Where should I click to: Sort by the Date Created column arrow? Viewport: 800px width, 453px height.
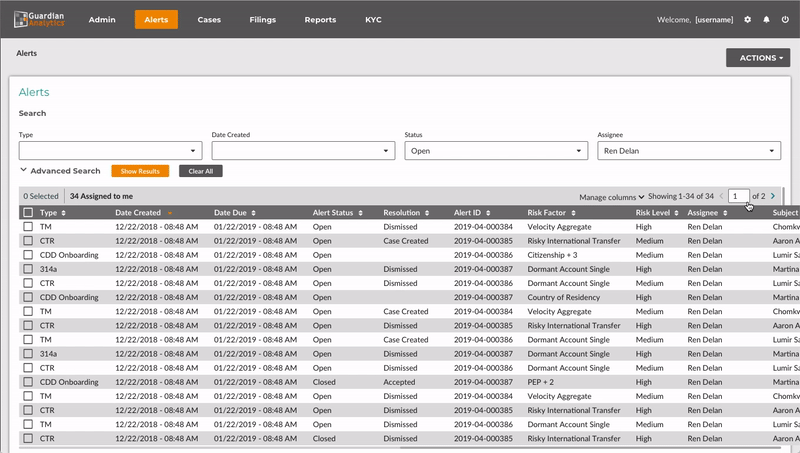pyautogui.click(x=170, y=213)
